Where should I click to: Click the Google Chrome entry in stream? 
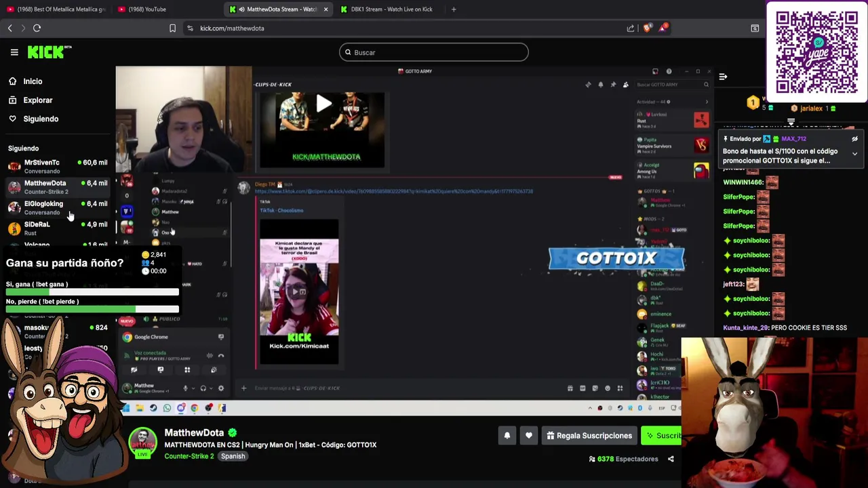tap(151, 337)
